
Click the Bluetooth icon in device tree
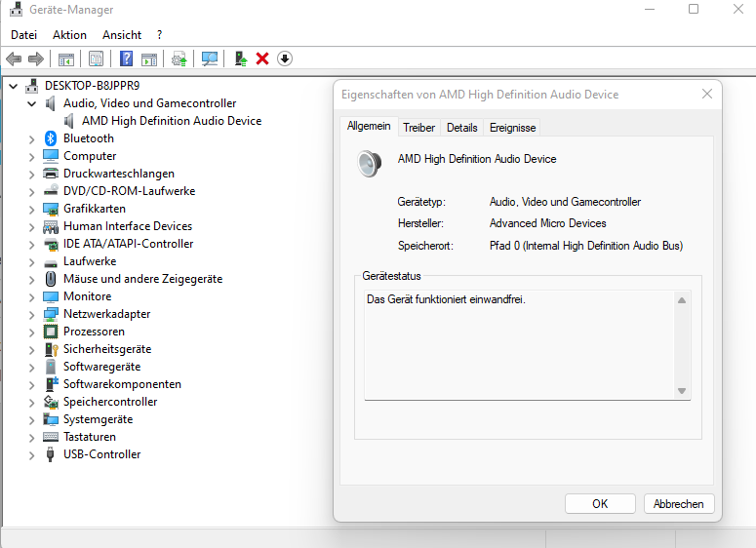click(x=51, y=138)
